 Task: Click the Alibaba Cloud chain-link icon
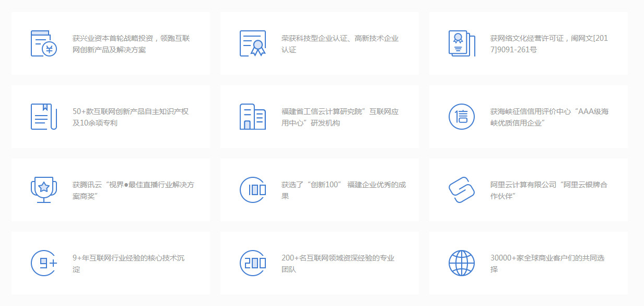462,190
